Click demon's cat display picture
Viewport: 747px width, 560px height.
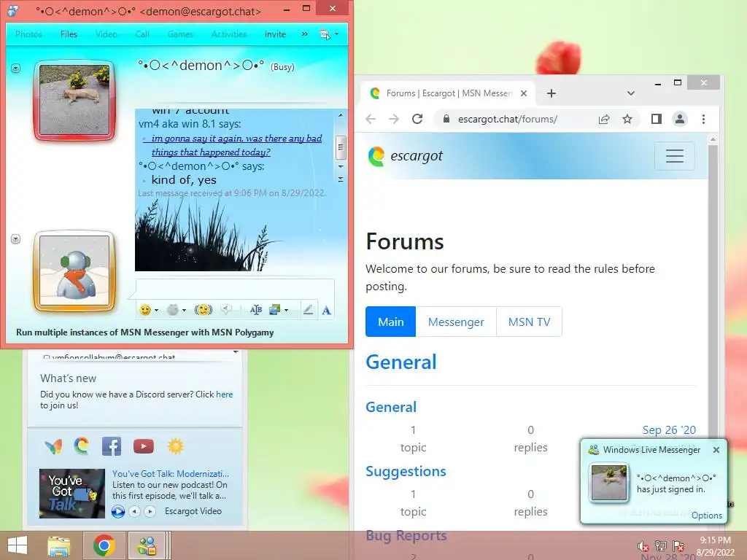click(74, 100)
